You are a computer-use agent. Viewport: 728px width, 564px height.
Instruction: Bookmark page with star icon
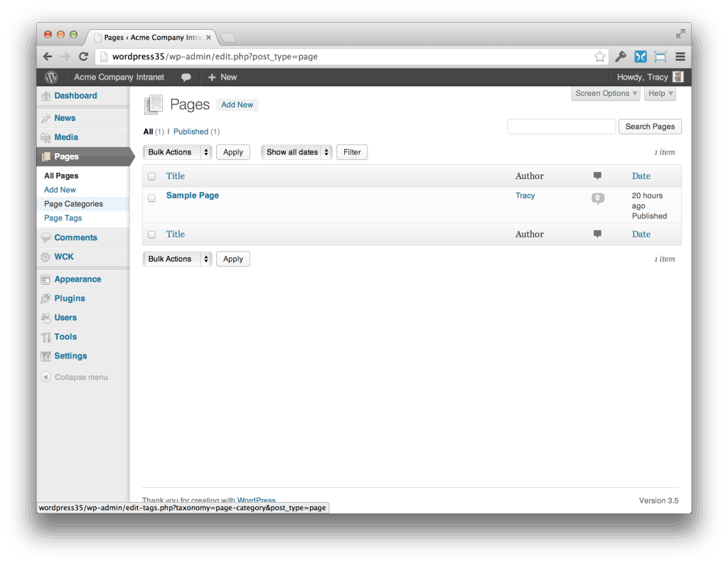pos(599,57)
